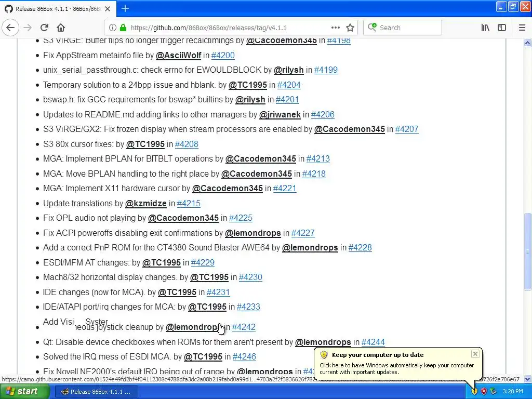The image size is (532, 399).
Task: Click the scrollbar up arrow
Action: [x=528, y=43]
